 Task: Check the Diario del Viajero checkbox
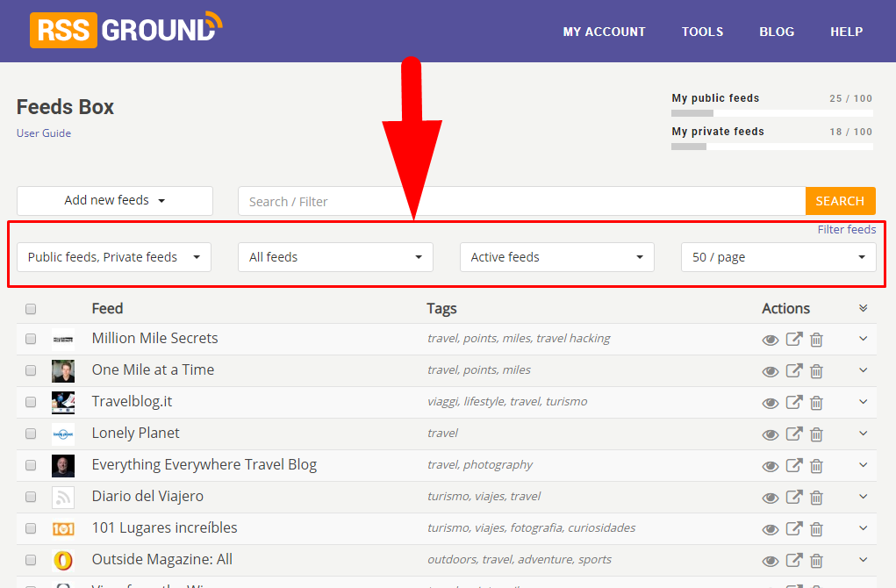[31, 497]
